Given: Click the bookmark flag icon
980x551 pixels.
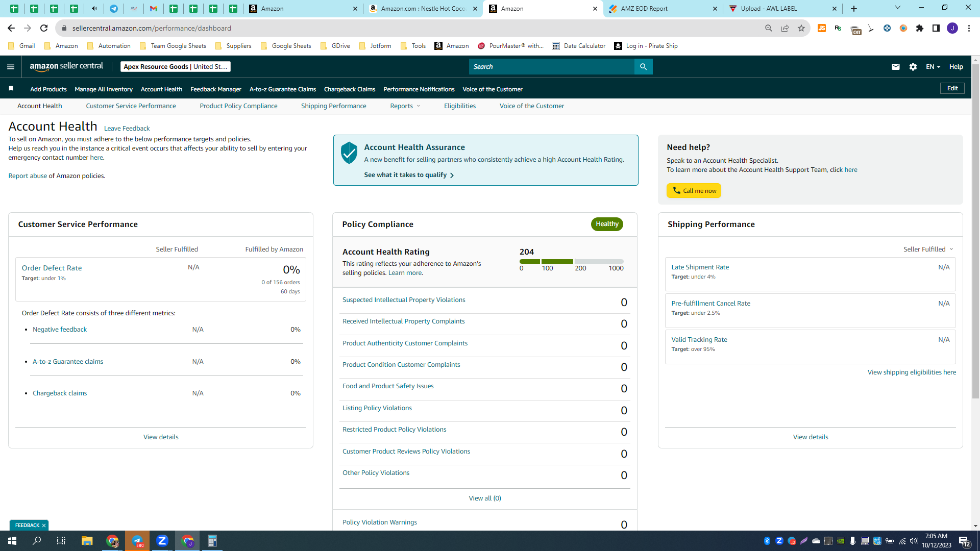Looking at the screenshot, I should pyautogui.click(x=11, y=89).
